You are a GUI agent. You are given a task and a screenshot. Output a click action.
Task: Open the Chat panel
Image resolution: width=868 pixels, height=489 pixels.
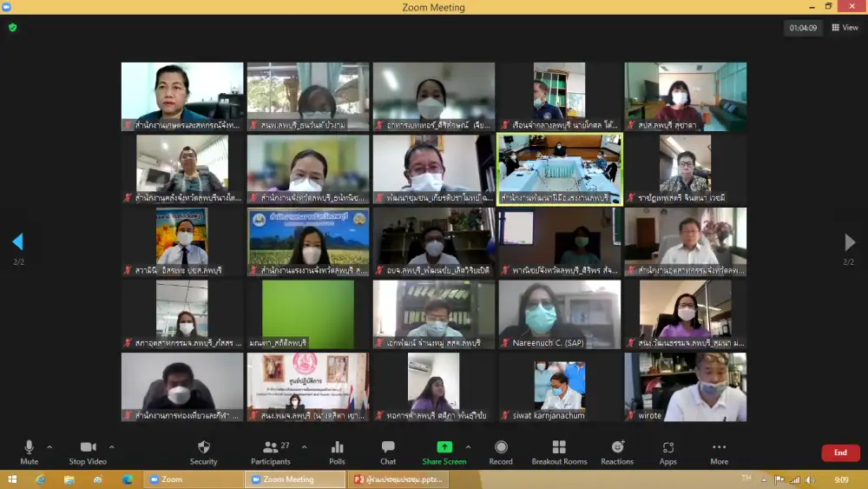click(x=388, y=452)
